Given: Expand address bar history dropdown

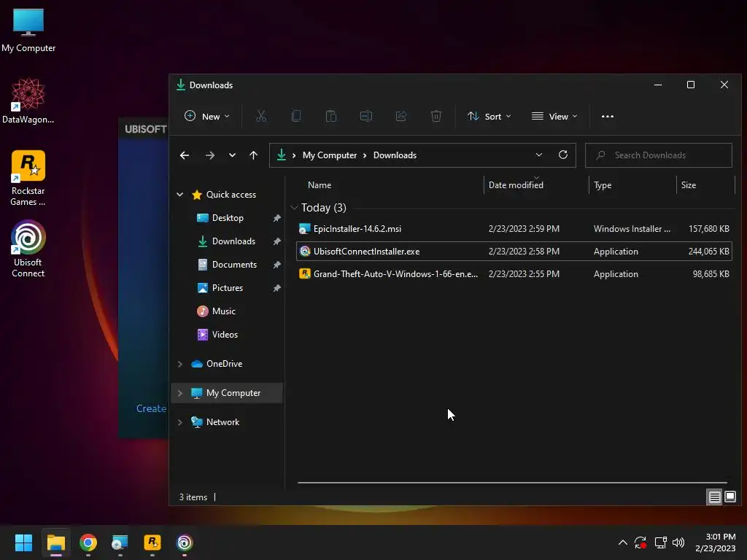Looking at the screenshot, I should coord(539,155).
